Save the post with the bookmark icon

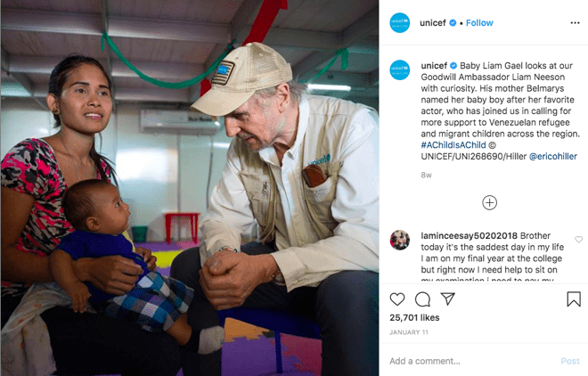coord(574,299)
